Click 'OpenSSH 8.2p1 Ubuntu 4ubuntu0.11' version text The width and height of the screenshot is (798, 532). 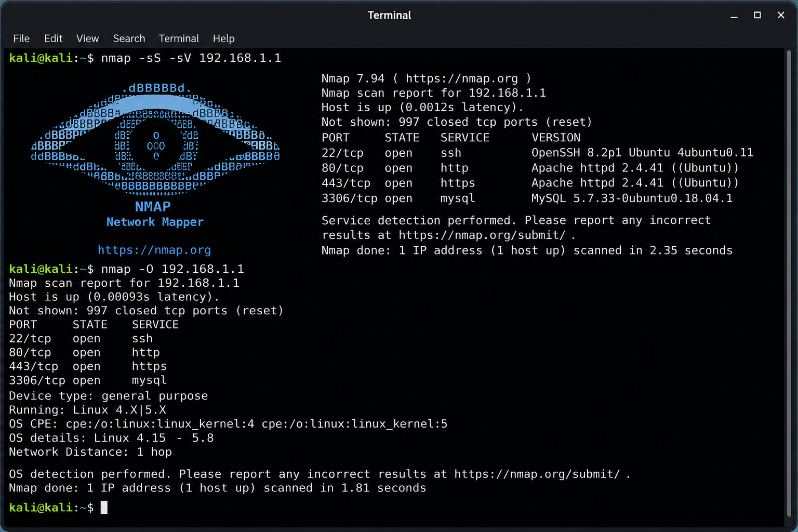[642, 153]
